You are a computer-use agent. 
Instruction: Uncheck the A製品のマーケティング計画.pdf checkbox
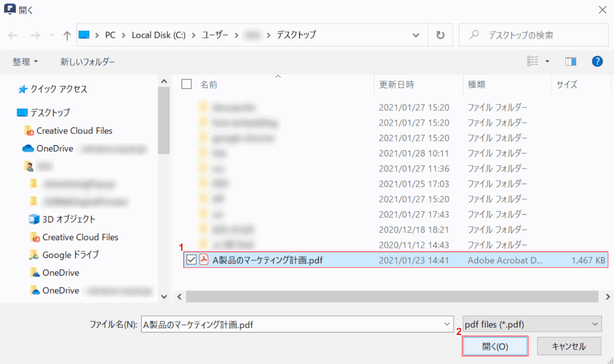coord(191,260)
